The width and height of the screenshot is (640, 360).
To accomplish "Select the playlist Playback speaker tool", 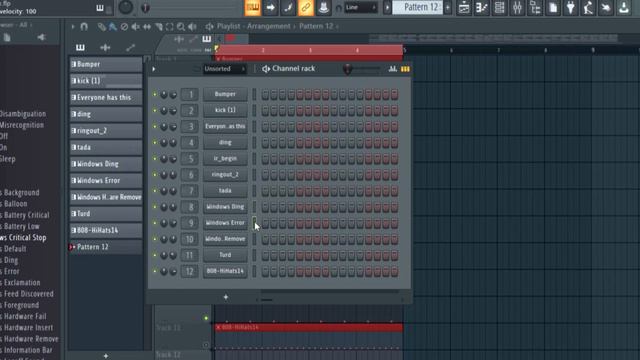I will (x=192, y=27).
